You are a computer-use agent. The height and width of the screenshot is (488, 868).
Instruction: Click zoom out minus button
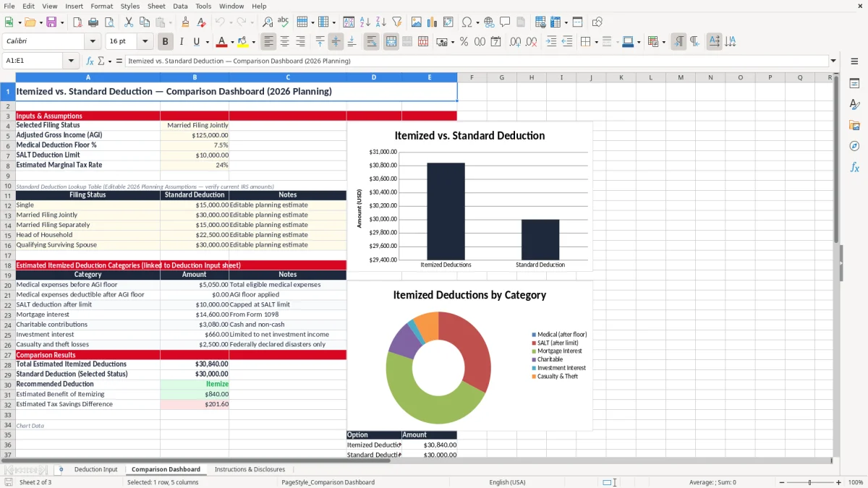point(782,482)
